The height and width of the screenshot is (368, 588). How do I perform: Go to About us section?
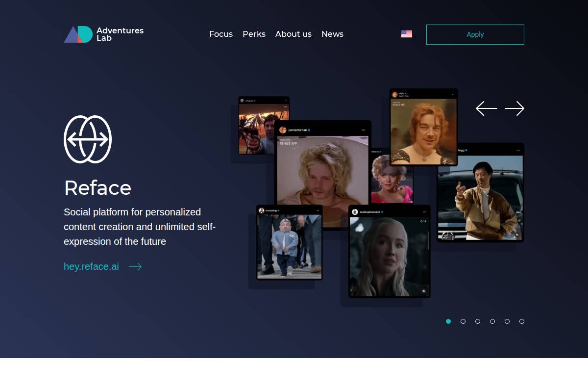(294, 34)
